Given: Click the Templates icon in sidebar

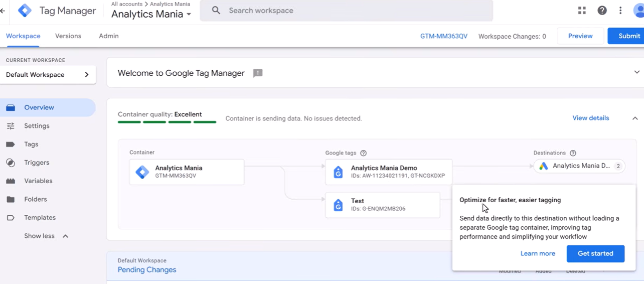Looking at the screenshot, I should coord(11,218).
